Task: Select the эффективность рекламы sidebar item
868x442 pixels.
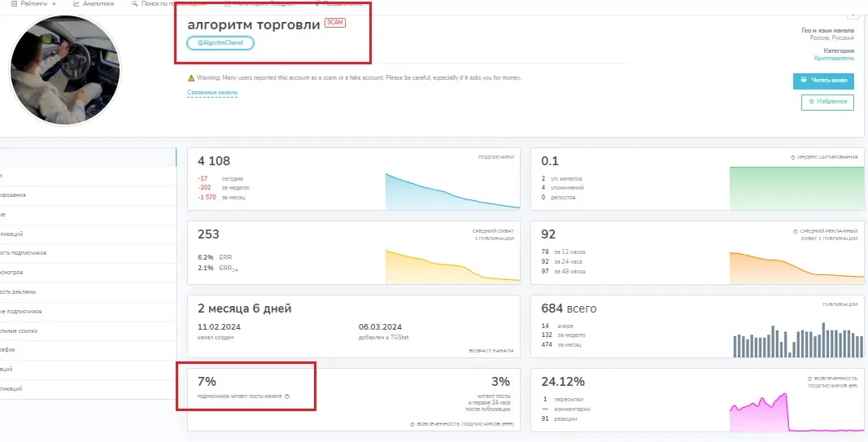Action: click(88, 292)
